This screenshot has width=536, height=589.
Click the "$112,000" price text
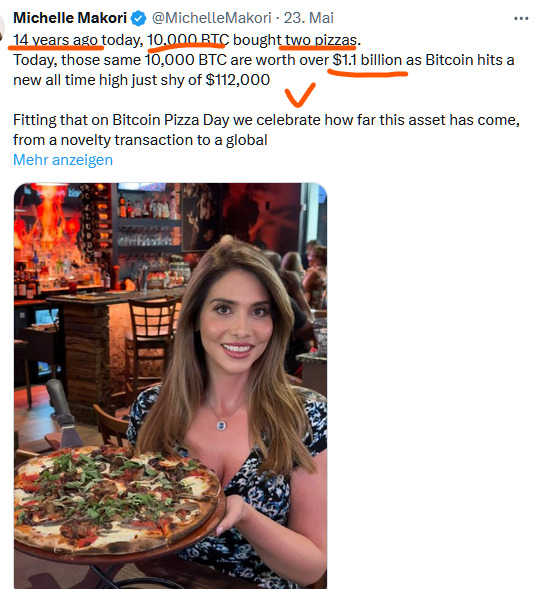238,80
